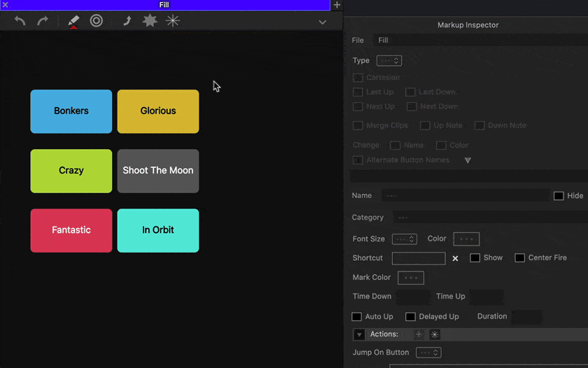Toggle the Center Fire checkbox
Screen dimensions: 588x368
519,258
